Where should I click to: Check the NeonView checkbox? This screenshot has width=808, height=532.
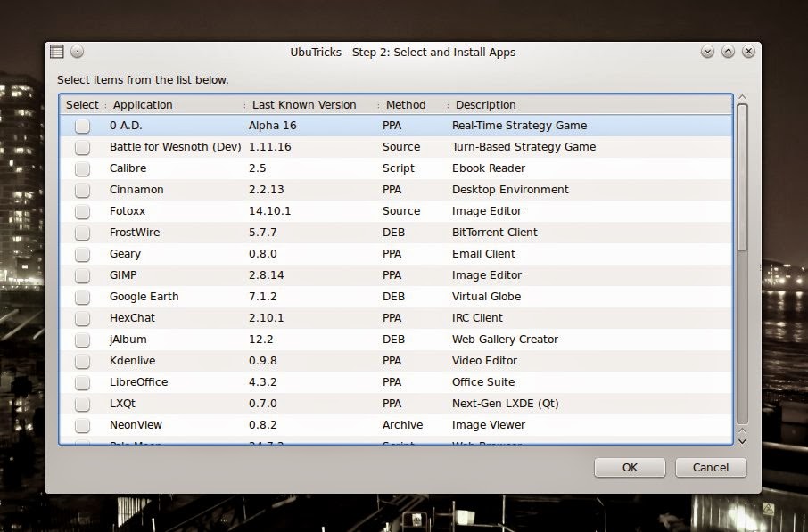coord(82,425)
